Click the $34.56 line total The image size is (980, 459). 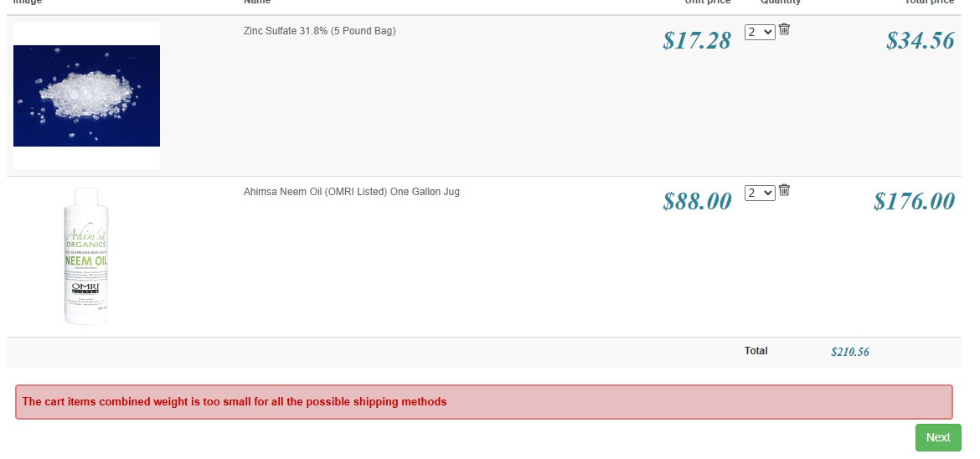click(920, 40)
